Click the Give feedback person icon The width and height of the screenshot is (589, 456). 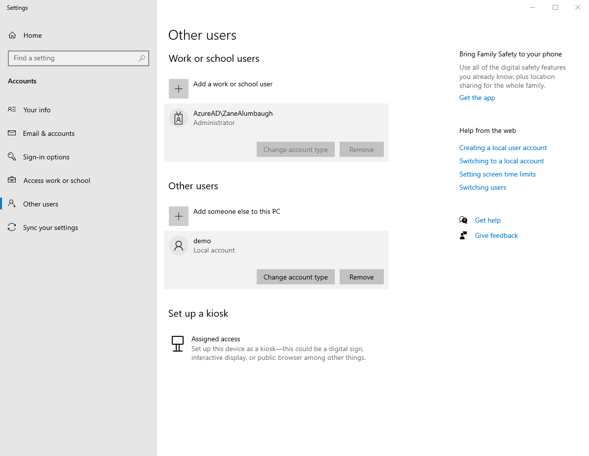pyautogui.click(x=464, y=236)
